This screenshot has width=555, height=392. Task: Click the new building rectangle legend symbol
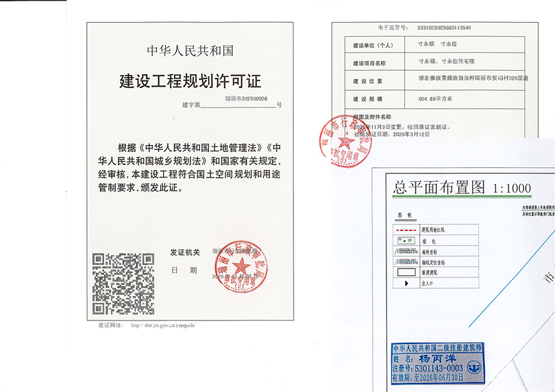point(407,272)
